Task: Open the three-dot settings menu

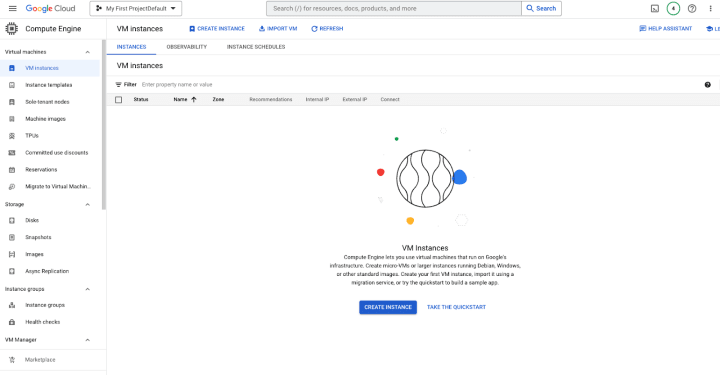Action: [x=710, y=8]
